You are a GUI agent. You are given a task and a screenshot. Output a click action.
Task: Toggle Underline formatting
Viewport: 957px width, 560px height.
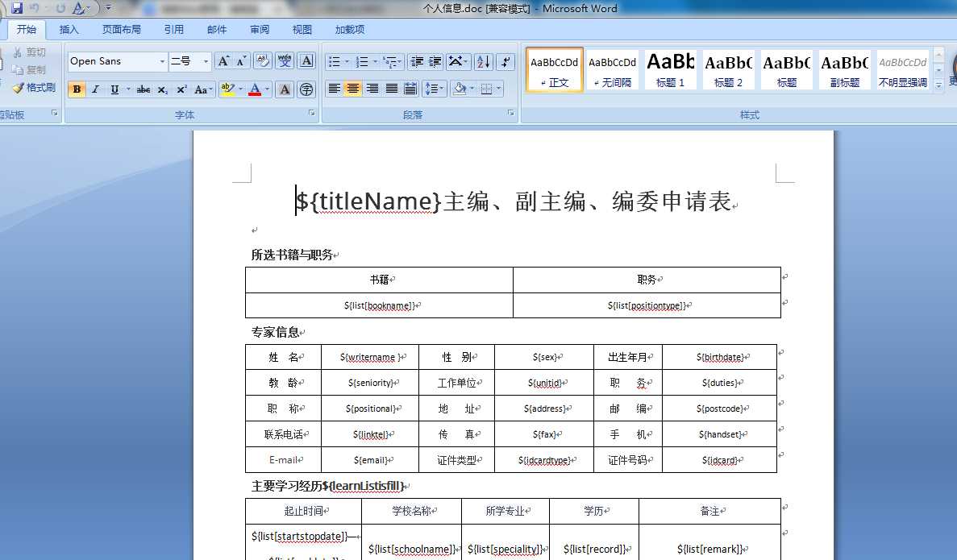pos(114,89)
